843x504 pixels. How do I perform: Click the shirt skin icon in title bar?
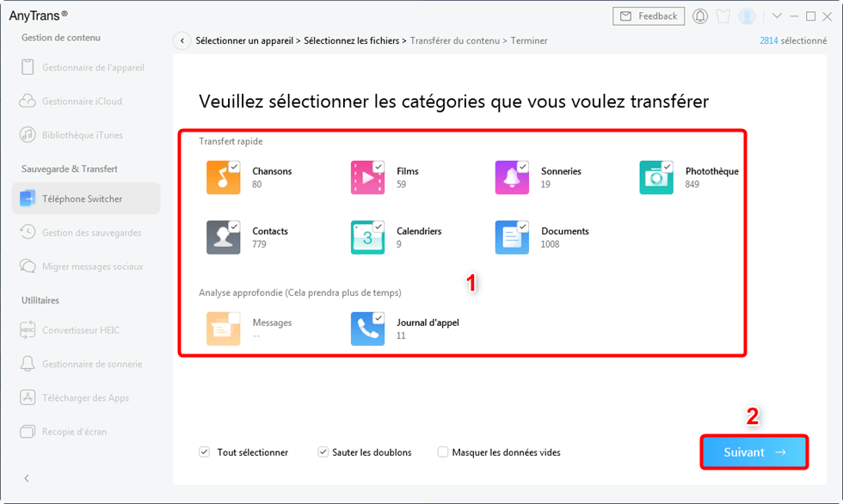pos(723,16)
